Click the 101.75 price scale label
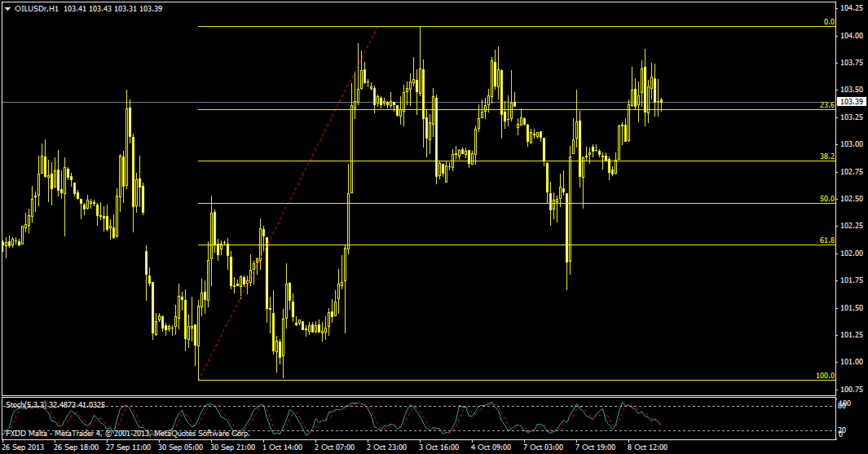Screen dimensions: 868x454 coord(852,280)
